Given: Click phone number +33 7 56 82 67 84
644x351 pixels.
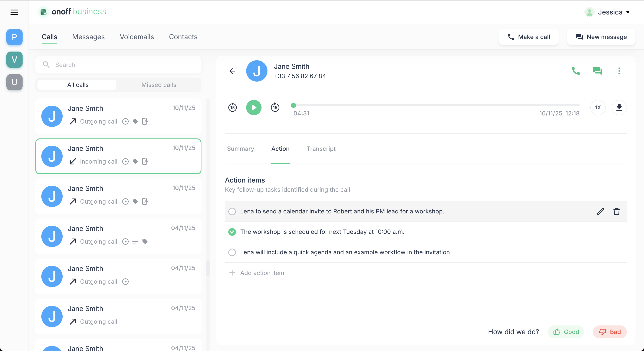Looking at the screenshot, I should (x=300, y=76).
